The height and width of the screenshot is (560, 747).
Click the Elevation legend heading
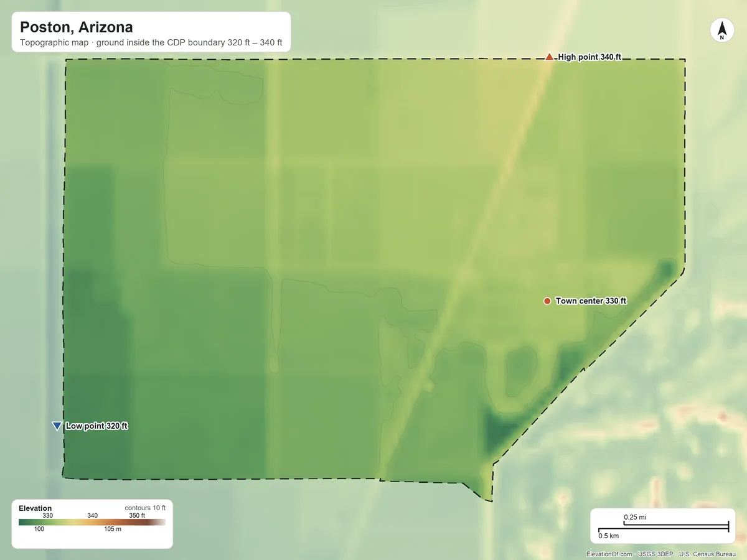(x=35, y=508)
